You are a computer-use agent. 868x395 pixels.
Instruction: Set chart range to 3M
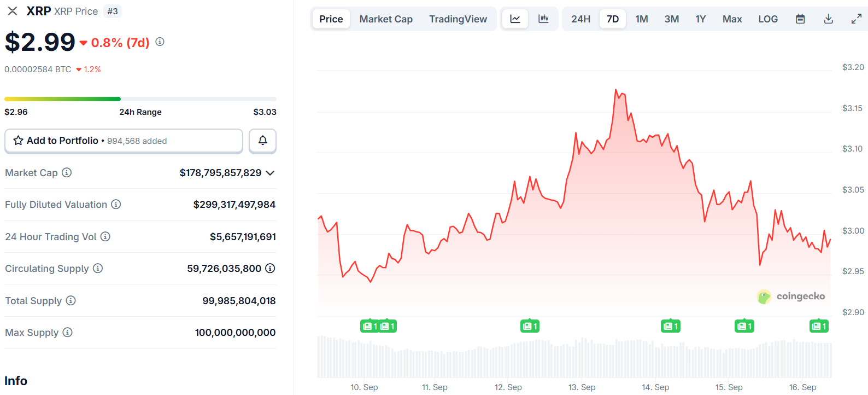(x=672, y=19)
